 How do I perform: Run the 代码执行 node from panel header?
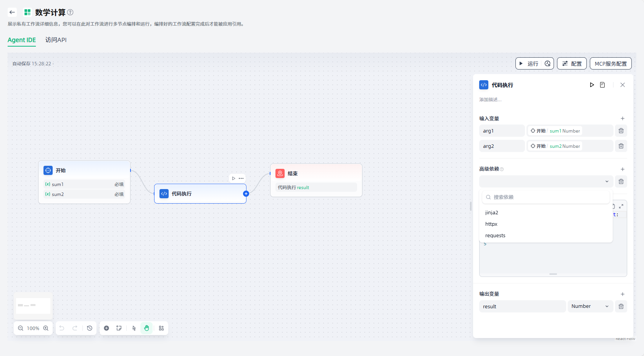pos(592,85)
